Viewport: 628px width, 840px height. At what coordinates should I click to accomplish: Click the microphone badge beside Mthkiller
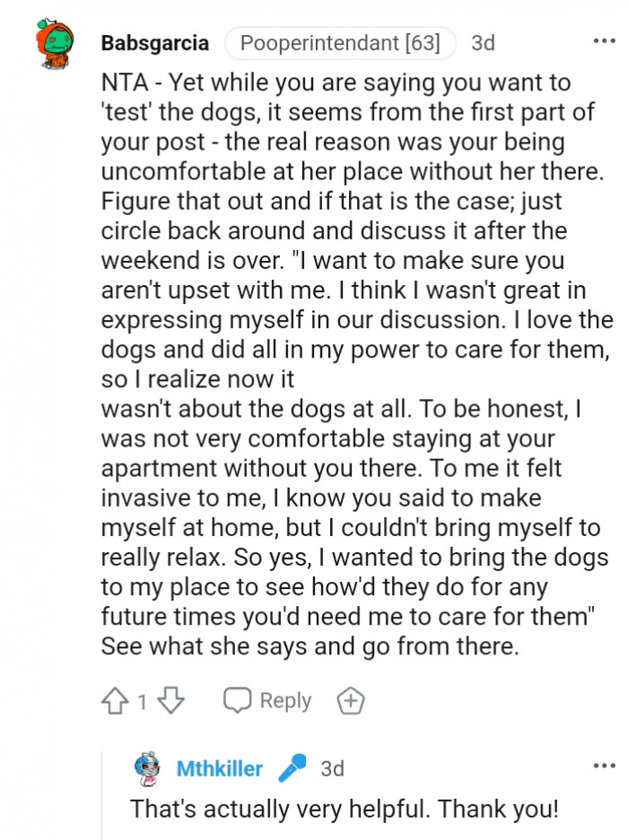289,768
